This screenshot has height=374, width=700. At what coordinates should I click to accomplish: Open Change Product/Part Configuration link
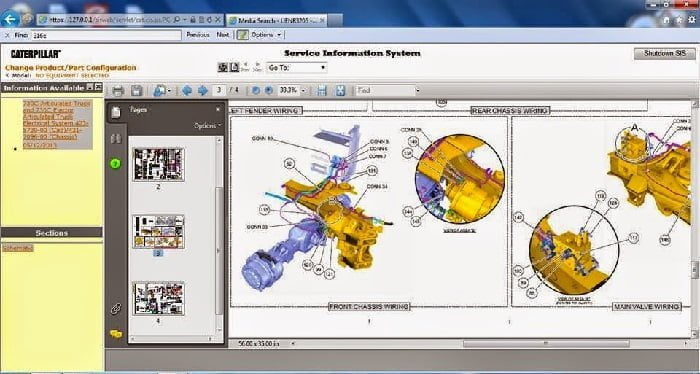click(x=71, y=68)
